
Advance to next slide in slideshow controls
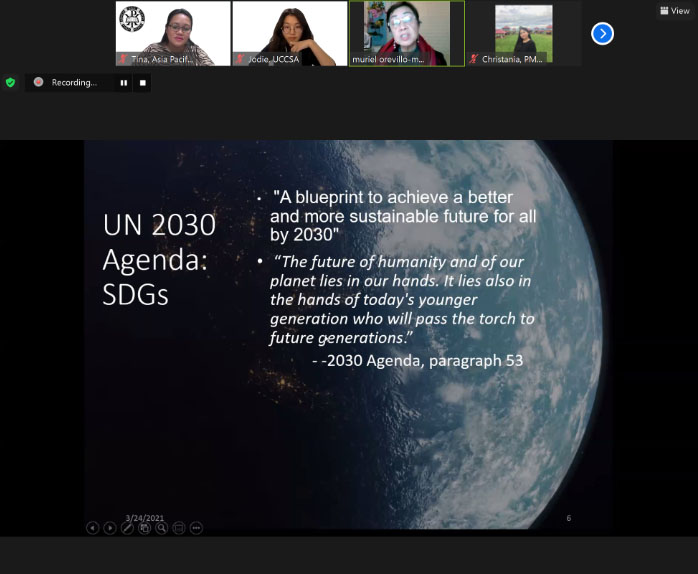[110, 528]
